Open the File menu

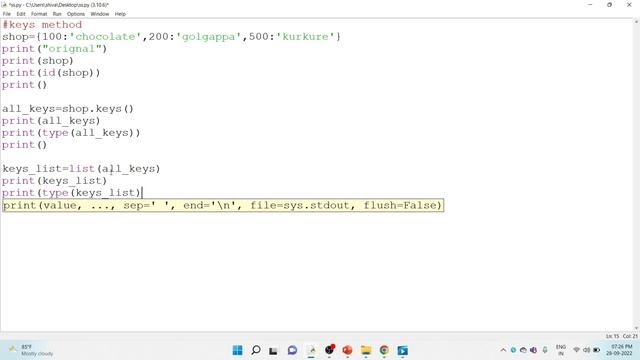tap(7, 14)
